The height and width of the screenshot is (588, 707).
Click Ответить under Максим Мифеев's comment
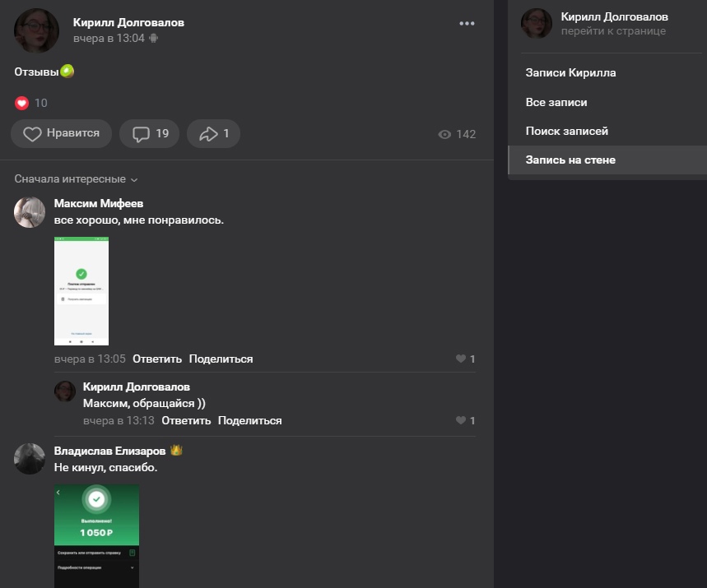156,359
